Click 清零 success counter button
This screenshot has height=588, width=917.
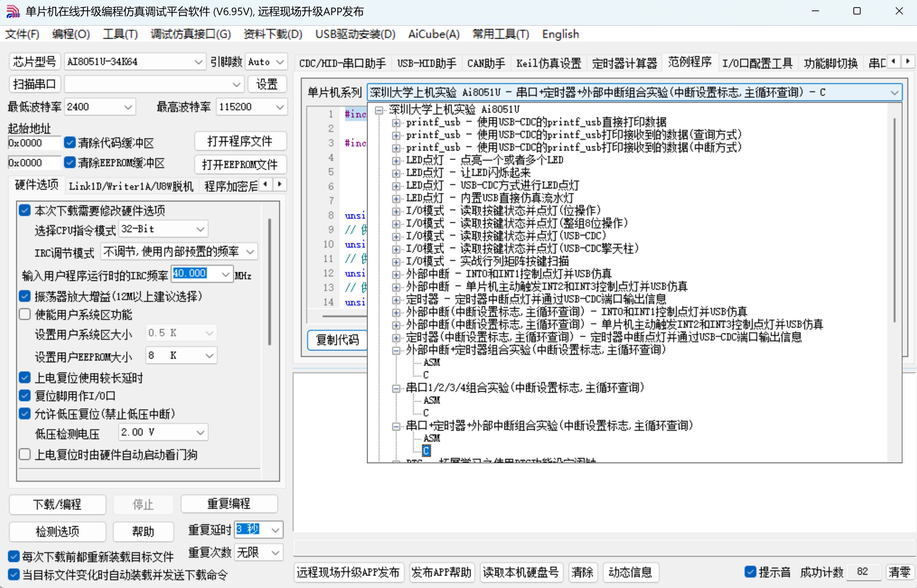899,572
